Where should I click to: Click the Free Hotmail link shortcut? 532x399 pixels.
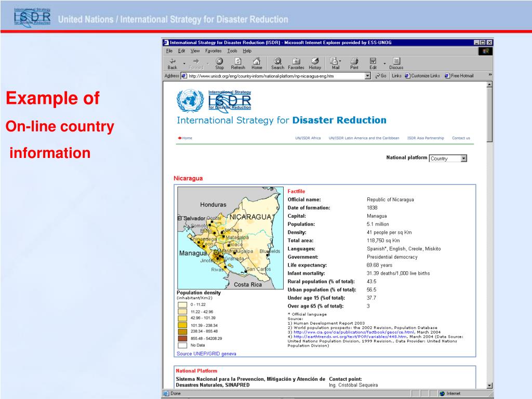[459, 76]
